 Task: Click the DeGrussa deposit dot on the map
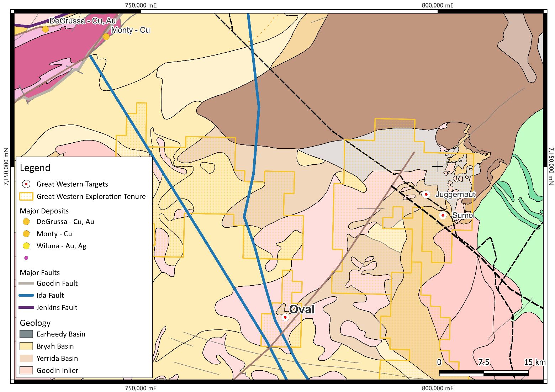click(45, 29)
